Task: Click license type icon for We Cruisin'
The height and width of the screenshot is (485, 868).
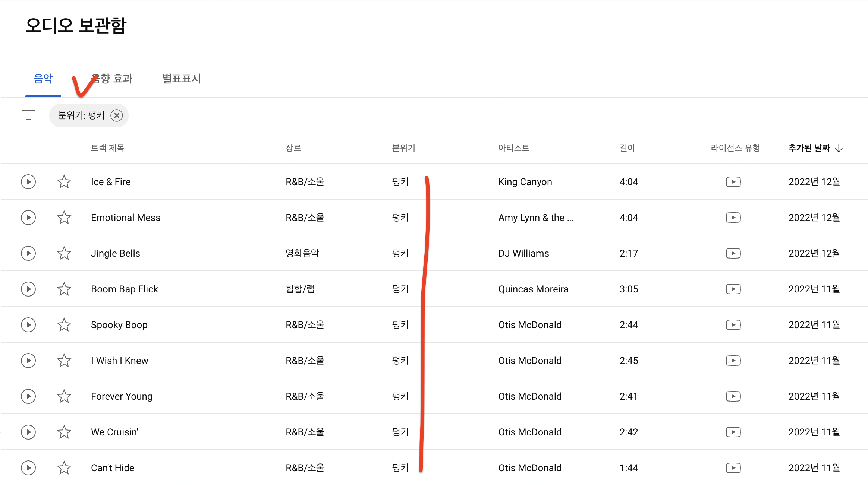Action: (733, 432)
